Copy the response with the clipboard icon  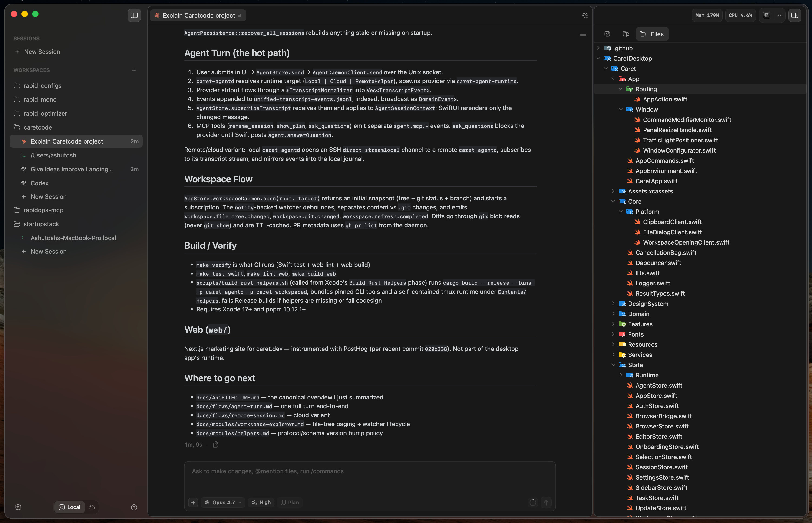click(215, 445)
